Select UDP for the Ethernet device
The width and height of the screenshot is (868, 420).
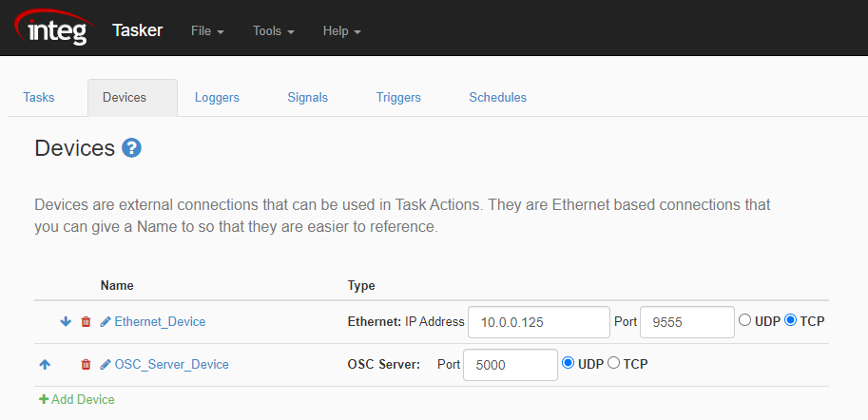tap(744, 320)
